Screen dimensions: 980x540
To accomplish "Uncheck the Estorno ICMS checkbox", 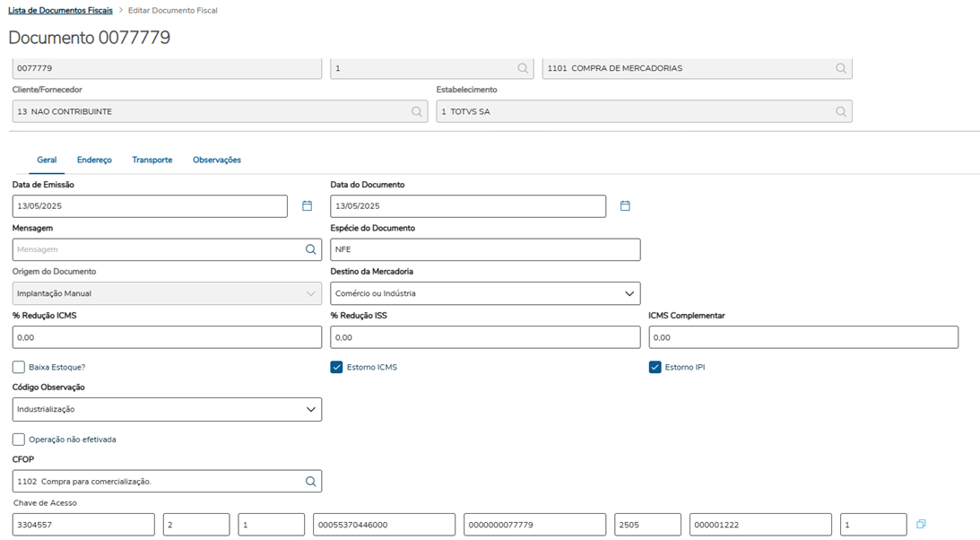I will (337, 367).
